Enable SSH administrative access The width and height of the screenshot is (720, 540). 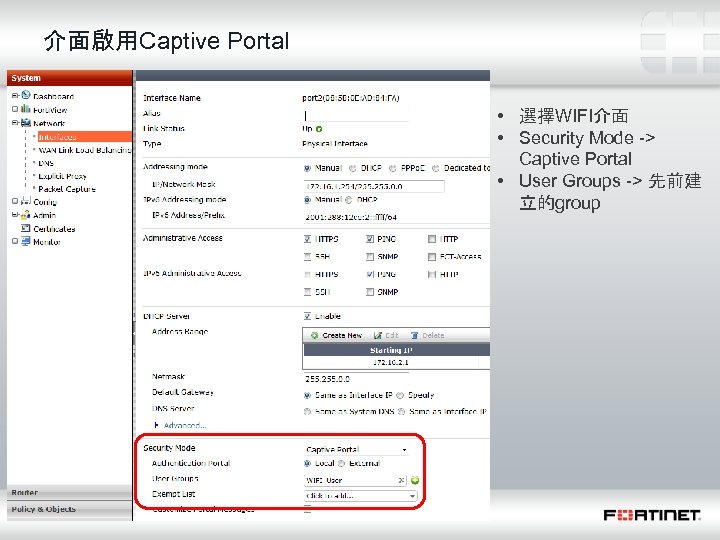pyautogui.click(x=308, y=257)
